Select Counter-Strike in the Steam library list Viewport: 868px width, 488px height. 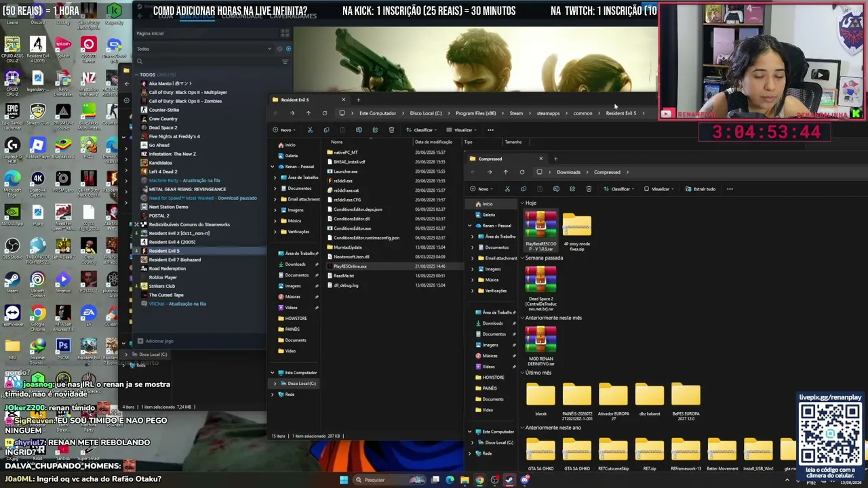pos(163,110)
